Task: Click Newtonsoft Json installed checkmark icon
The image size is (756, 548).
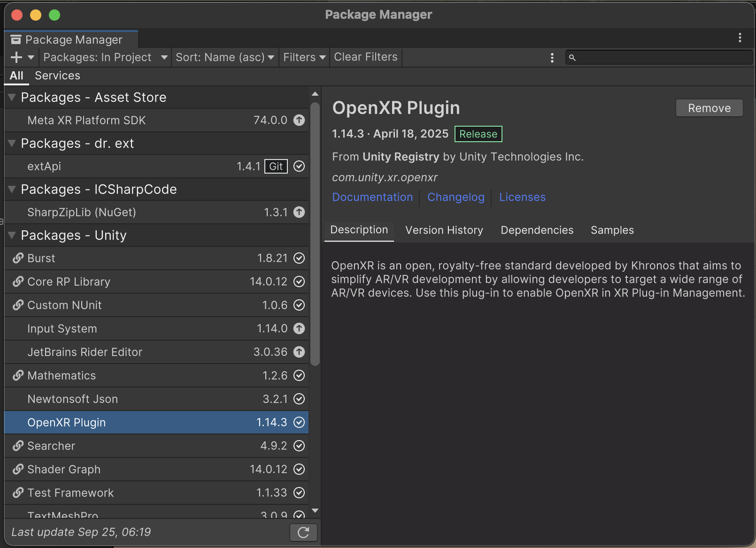Action: [x=299, y=399]
